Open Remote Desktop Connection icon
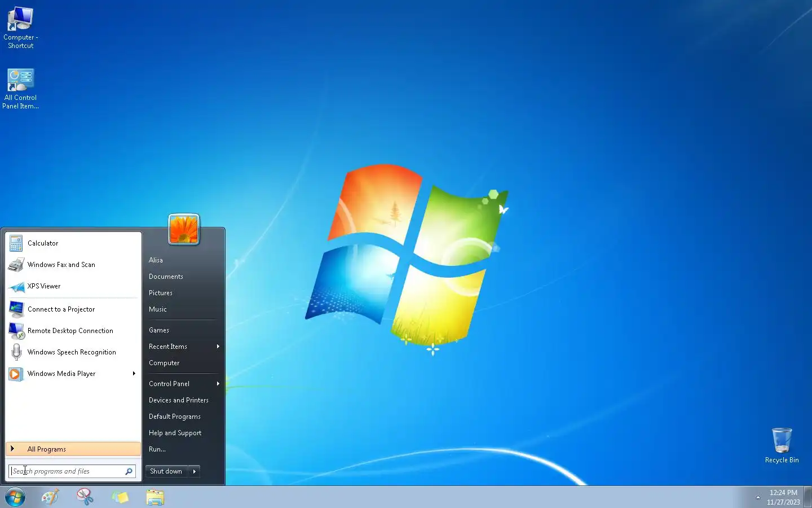Screen dimensions: 812x508 point(16,331)
